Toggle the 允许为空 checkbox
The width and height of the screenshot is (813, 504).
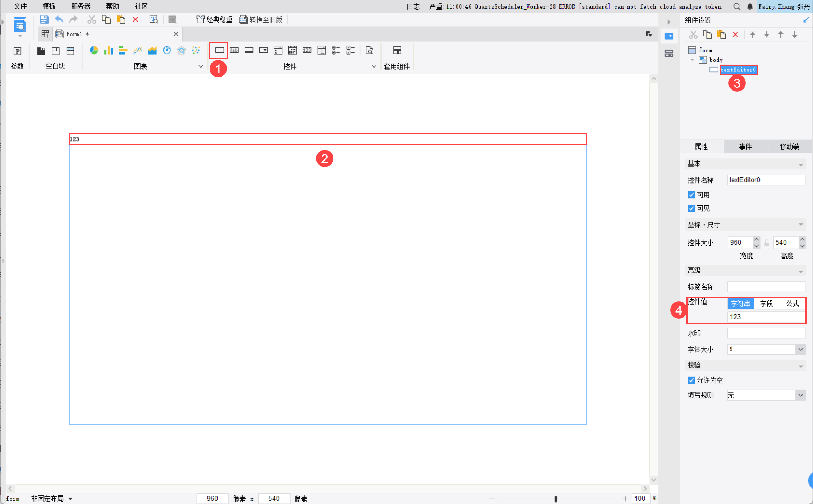[x=691, y=380]
